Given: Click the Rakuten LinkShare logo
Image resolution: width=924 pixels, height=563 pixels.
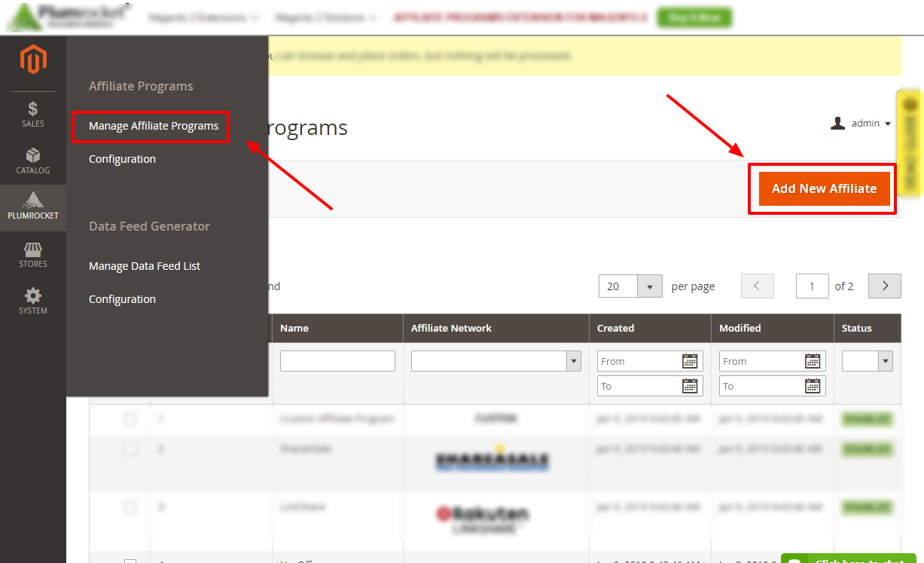Looking at the screenshot, I should (x=482, y=519).
